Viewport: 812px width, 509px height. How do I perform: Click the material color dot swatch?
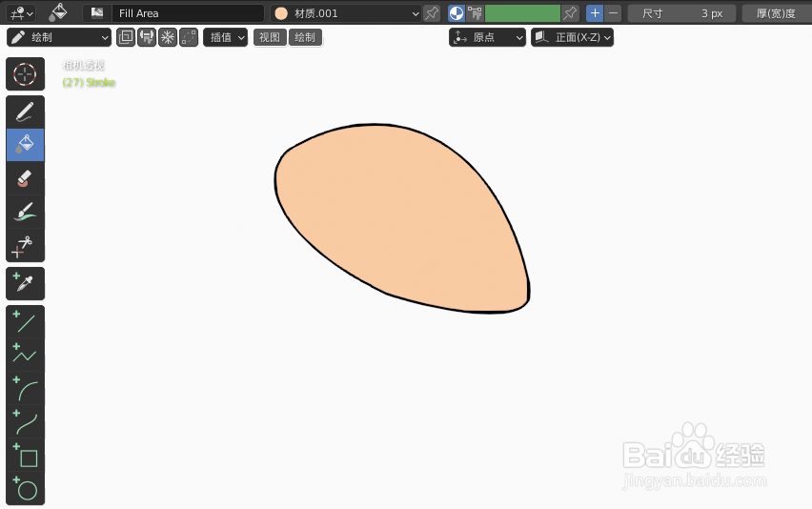click(x=281, y=13)
